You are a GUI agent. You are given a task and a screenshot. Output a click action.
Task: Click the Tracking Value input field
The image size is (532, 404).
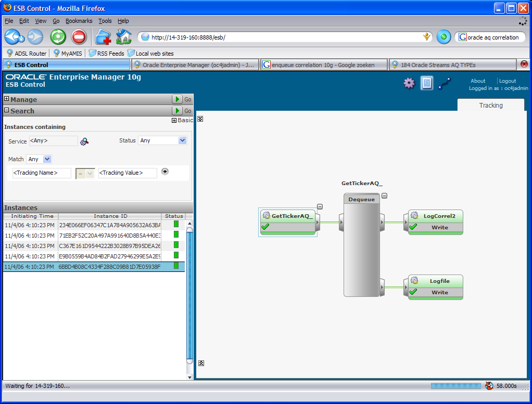pyautogui.click(x=128, y=173)
